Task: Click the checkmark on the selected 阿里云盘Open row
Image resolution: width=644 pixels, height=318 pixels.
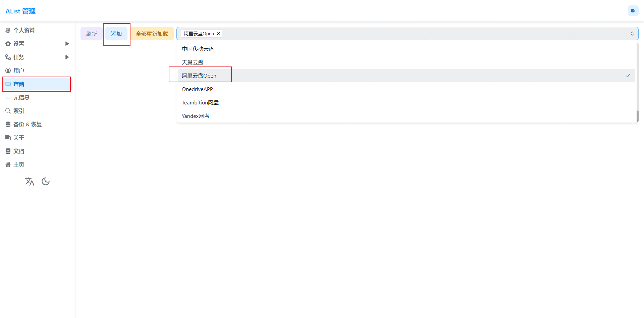Action: click(628, 76)
